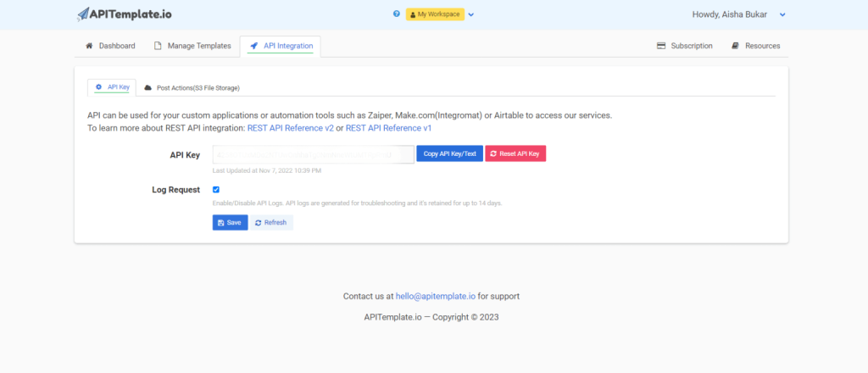Switch to Post Actions(S3 File Storage) tab
The image size is (868, 373).
click(192, 88)
